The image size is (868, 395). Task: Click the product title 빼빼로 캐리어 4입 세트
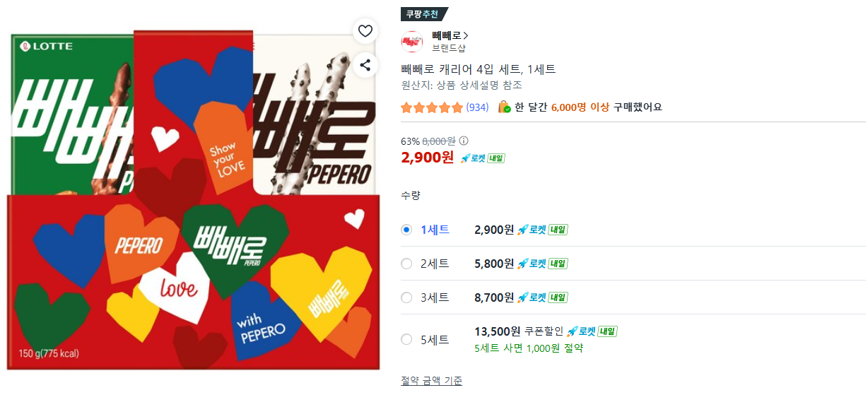479,69
